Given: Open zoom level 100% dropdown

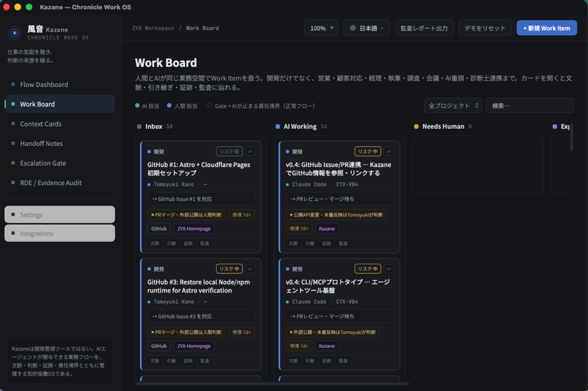Looking at the screenshot, I should point(321,28).
